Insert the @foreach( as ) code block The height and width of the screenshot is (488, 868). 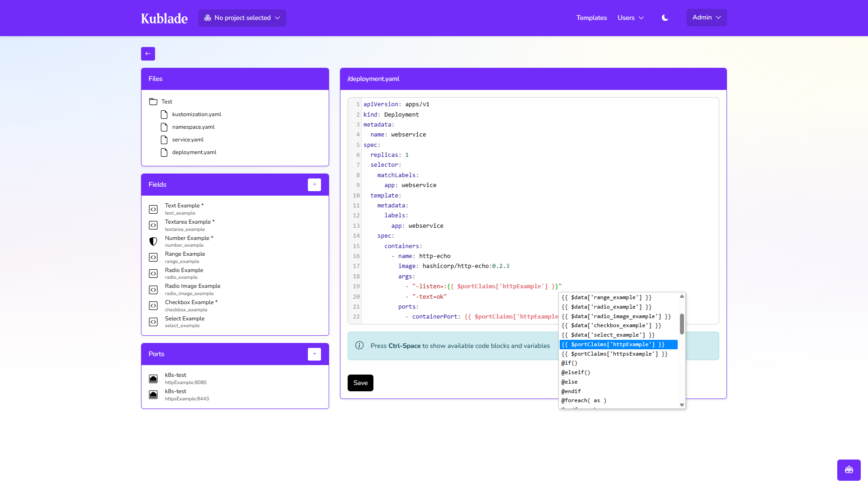click(x=618, y=400)
